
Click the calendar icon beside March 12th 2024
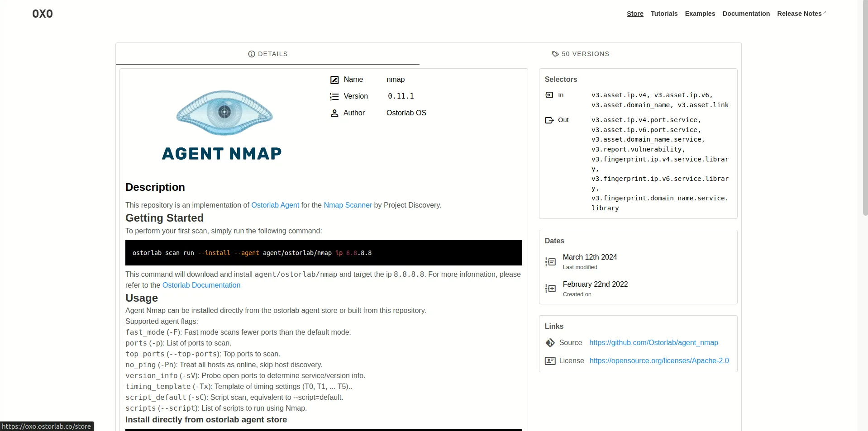550,262
